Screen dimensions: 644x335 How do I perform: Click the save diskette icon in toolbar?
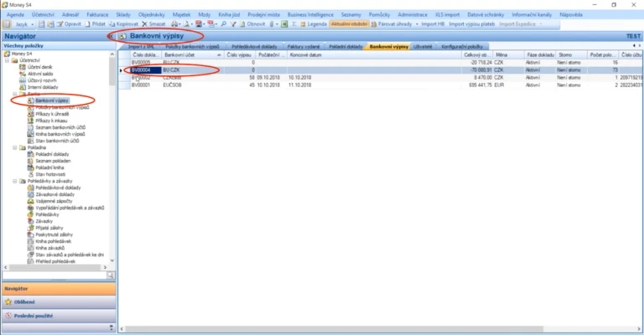(x=41, y=24)
